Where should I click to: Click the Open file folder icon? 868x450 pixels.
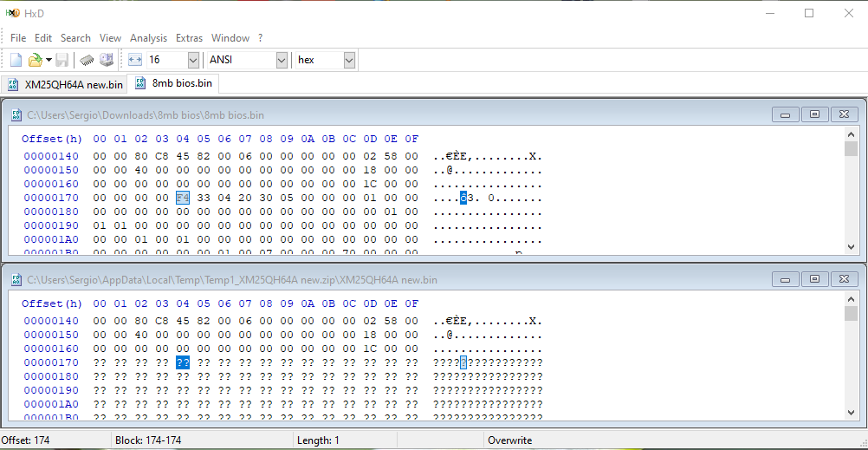coord(35,60)
